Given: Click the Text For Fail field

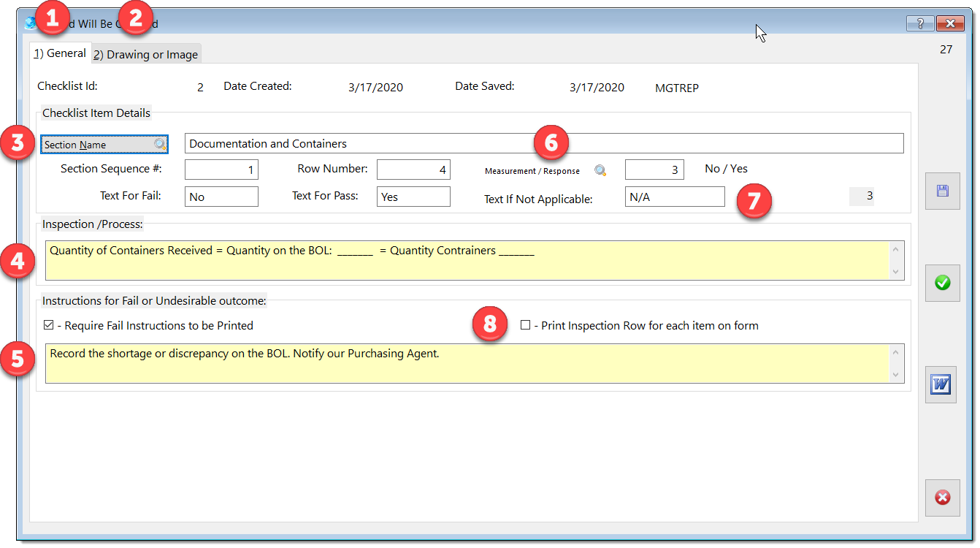Looking at the screenshot, I should (221, 197).
